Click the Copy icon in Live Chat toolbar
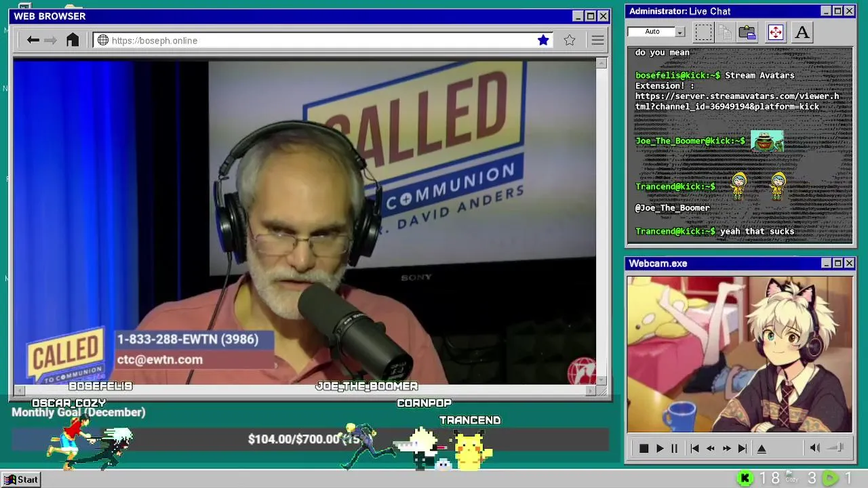This screenshot has height=488, width=868. [725, 32]
